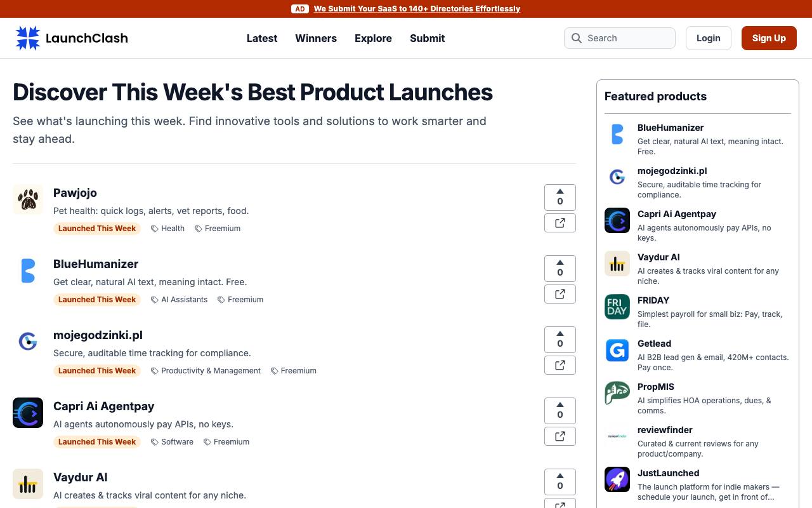
Task: Open Getlead in Featured products
Action: pos(655,344)
